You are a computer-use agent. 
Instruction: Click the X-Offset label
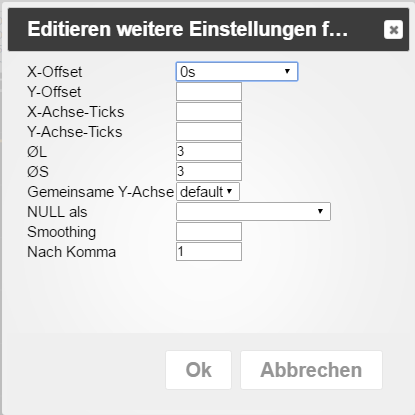(55, 72)
